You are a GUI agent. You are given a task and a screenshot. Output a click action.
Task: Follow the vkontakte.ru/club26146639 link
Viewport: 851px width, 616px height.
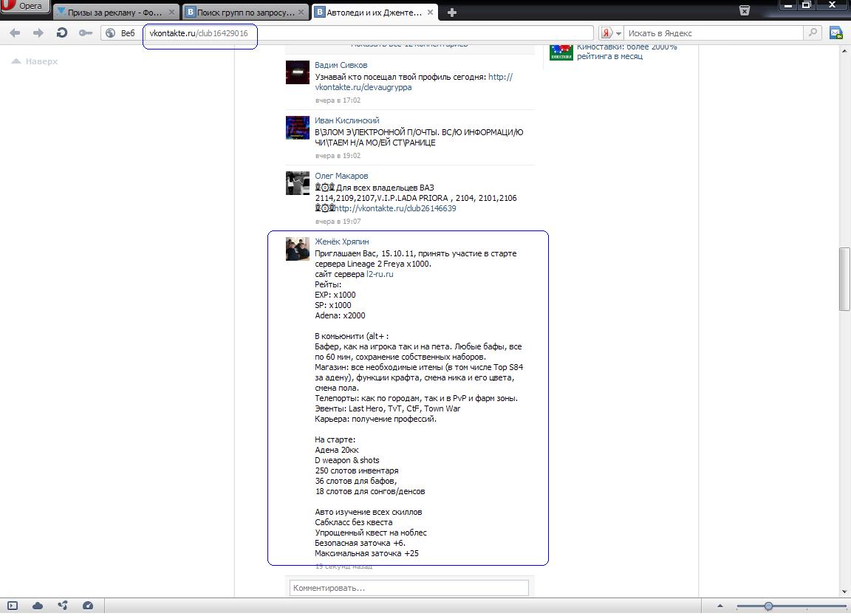396,208
